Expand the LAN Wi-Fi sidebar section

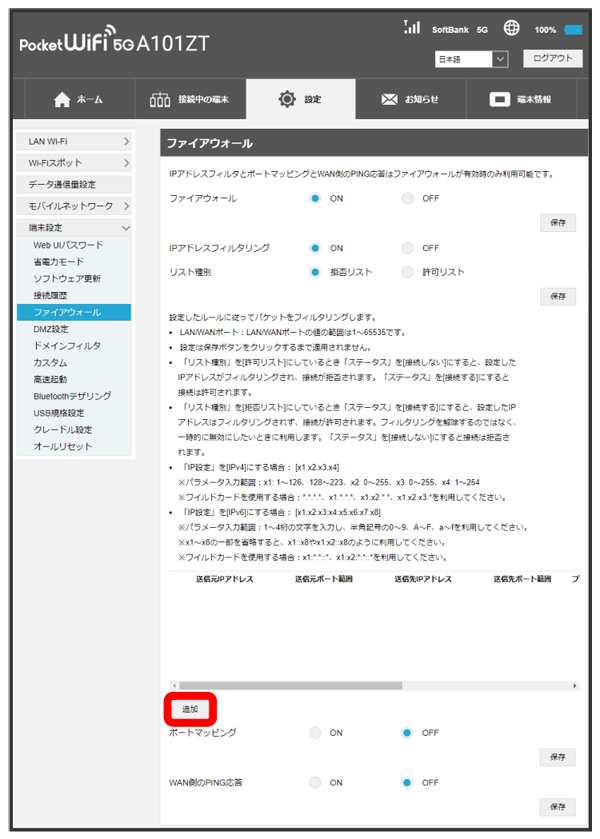pyautogui.click(x=75, y=142)
